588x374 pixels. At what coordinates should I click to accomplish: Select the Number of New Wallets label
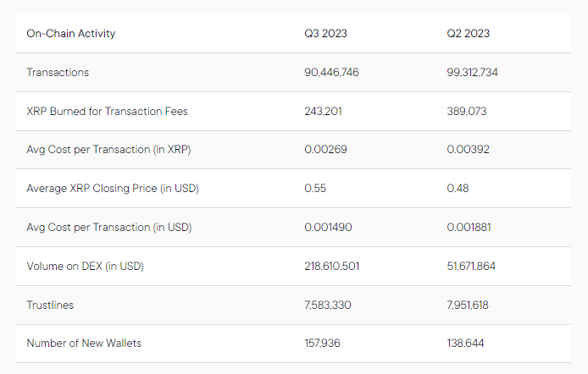coord(84,344)
